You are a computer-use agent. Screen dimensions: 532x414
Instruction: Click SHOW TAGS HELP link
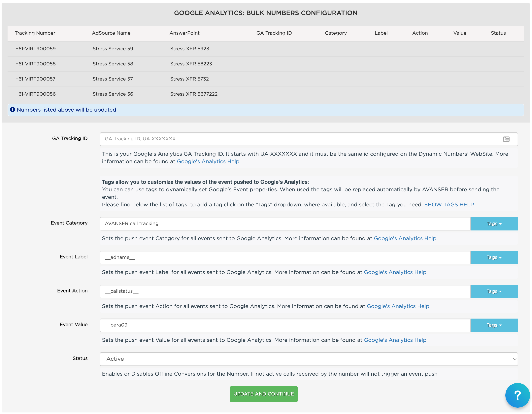tap(449, 204)
